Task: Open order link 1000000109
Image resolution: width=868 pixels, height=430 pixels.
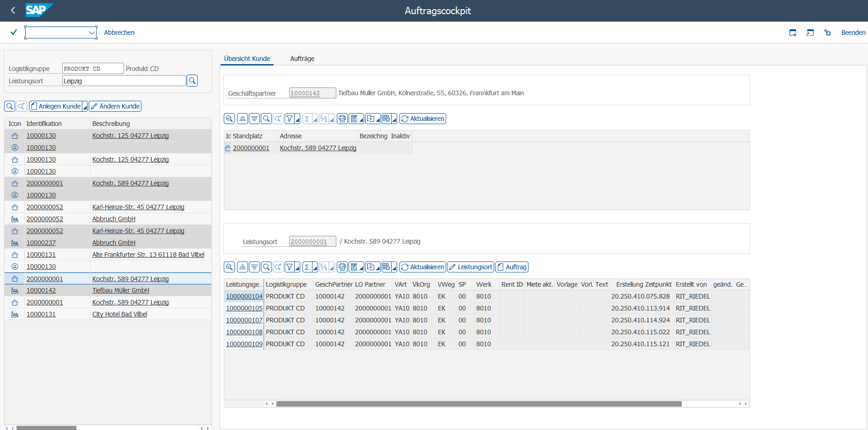Action: (x=244, y=344)
